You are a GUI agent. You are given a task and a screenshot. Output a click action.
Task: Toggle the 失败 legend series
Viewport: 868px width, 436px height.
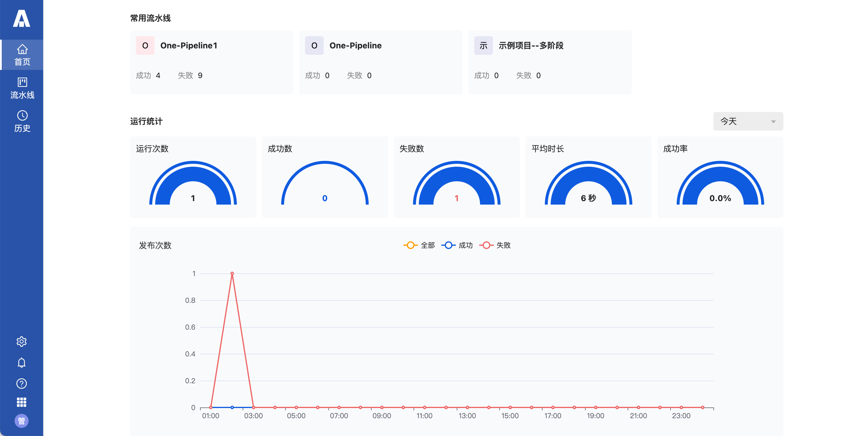pos(495,245)
